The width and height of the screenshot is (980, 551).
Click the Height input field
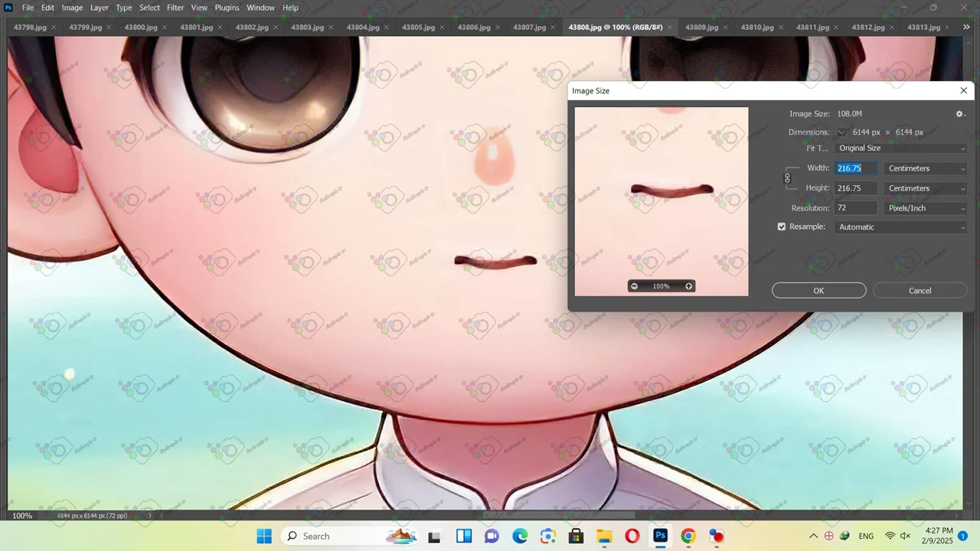(x=855, y=188)
